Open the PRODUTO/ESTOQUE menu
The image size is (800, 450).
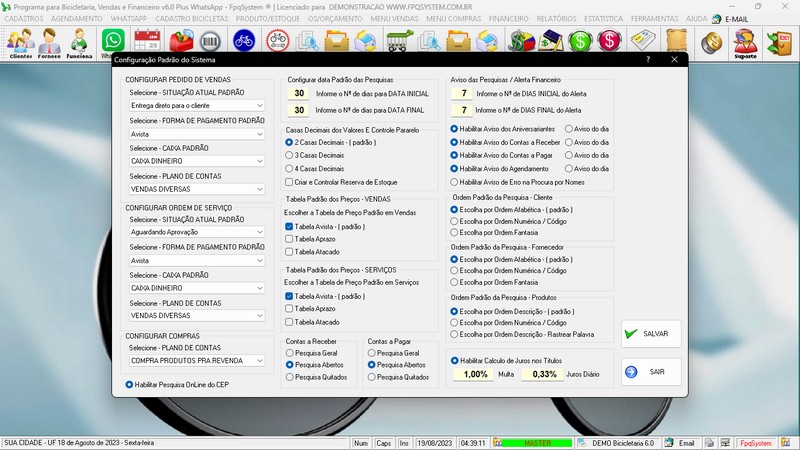pyautogui.click(x=268, y=19)
